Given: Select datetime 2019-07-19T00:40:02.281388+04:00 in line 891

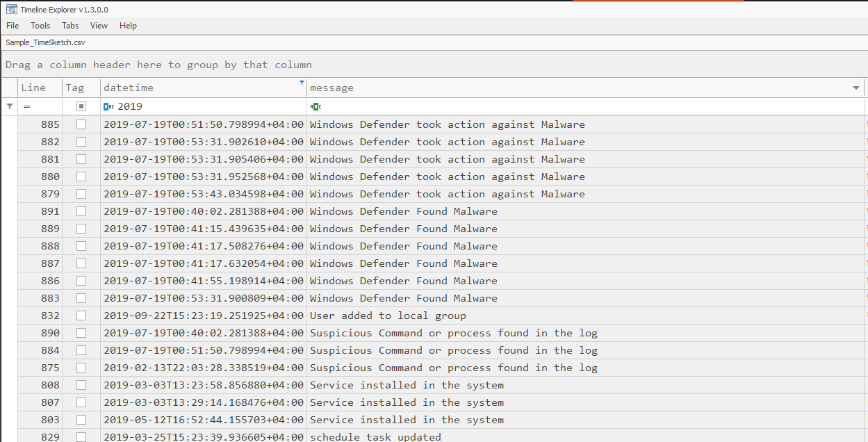Looking at the screenshot, I should pos(204,211).
